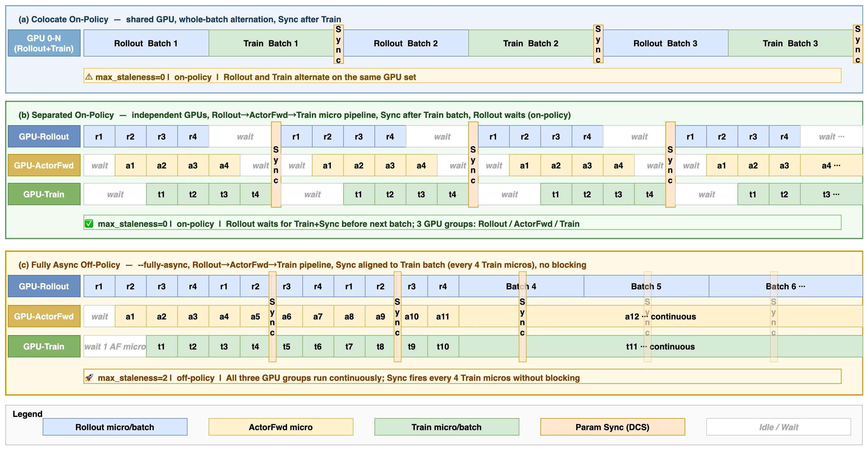Image resolution: width=868 pixels, height=450 pixels.
Task: Select the a7 ActorFwd cell
Action: (x=318, y=316)
